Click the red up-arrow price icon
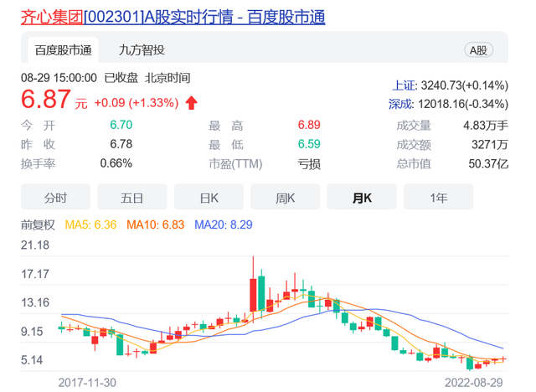 point(191,103)
